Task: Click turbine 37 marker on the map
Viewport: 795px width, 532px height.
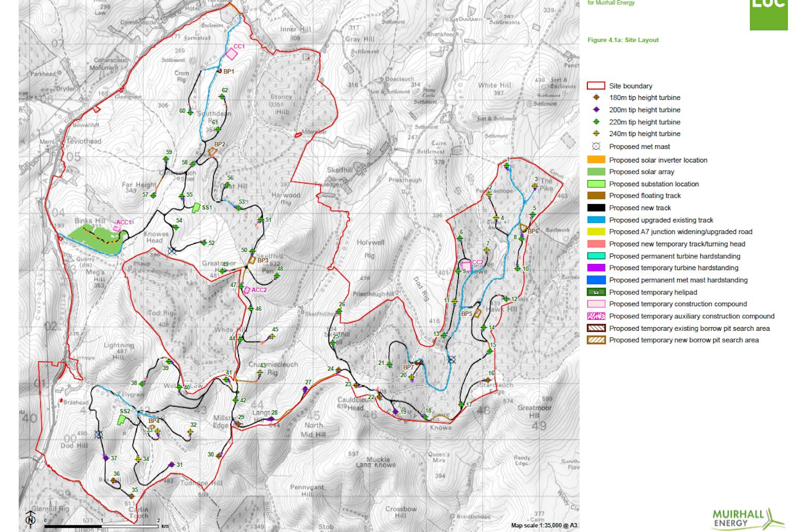Action: click(106, 457)
